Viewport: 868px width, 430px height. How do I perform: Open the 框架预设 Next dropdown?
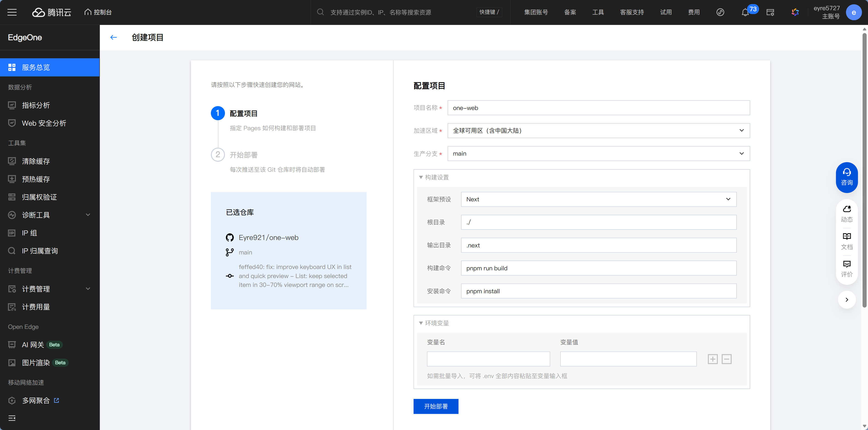click(x=598, y=199)
